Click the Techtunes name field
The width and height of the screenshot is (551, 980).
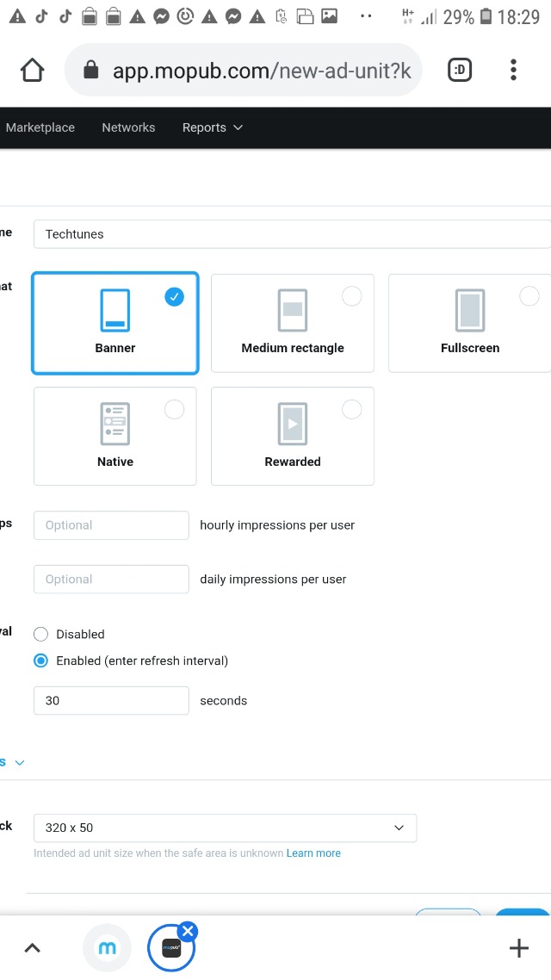(293, 234)
